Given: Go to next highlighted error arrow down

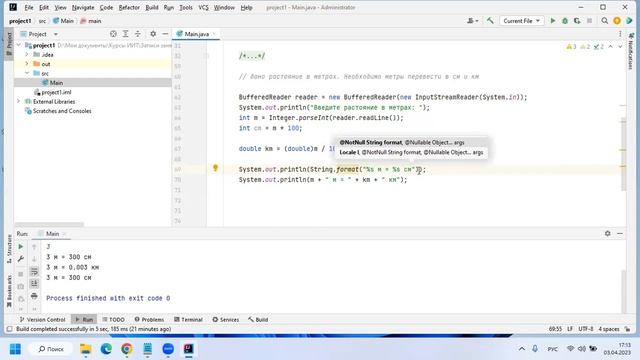Looking at the screenshot, I should 620,47.
